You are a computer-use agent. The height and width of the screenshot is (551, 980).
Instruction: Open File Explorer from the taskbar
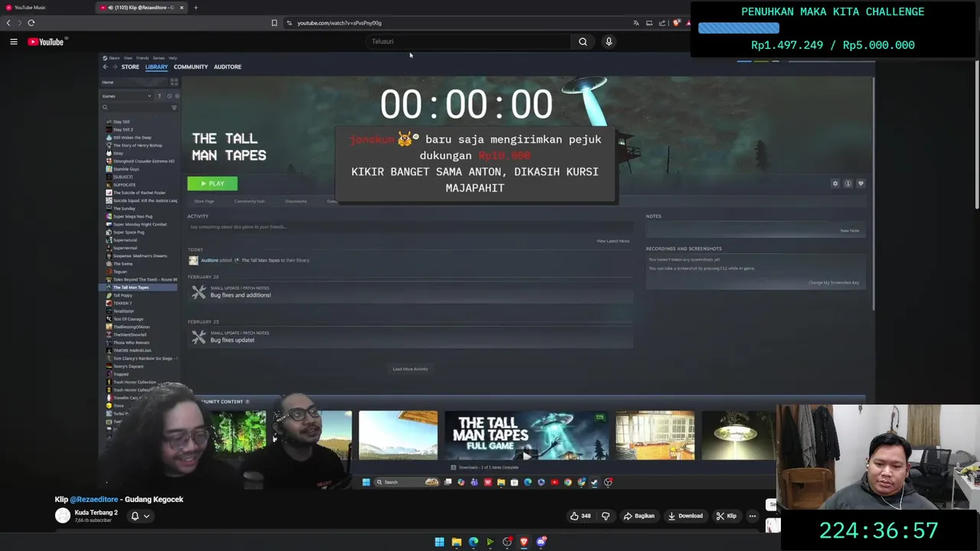456,542
